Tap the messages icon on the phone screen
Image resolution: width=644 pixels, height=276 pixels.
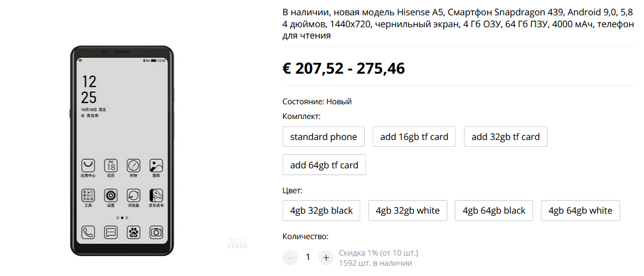(x=110, y=232)
